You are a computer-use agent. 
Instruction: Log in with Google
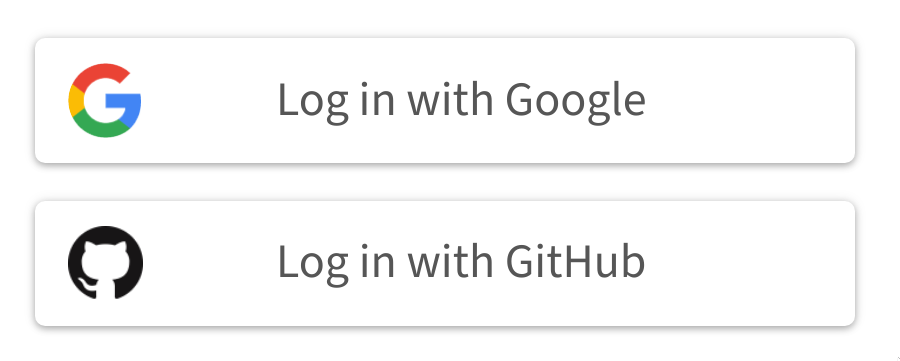tap(445, 100)
